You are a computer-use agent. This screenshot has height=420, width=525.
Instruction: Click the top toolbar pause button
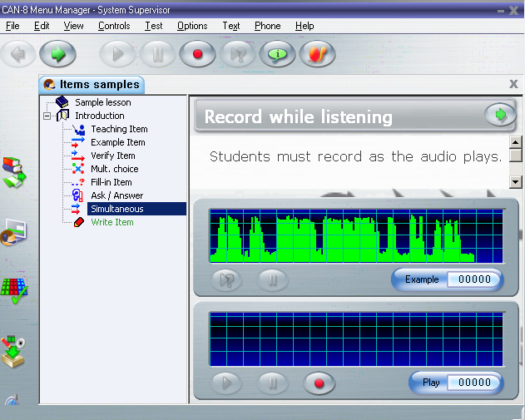158,54
